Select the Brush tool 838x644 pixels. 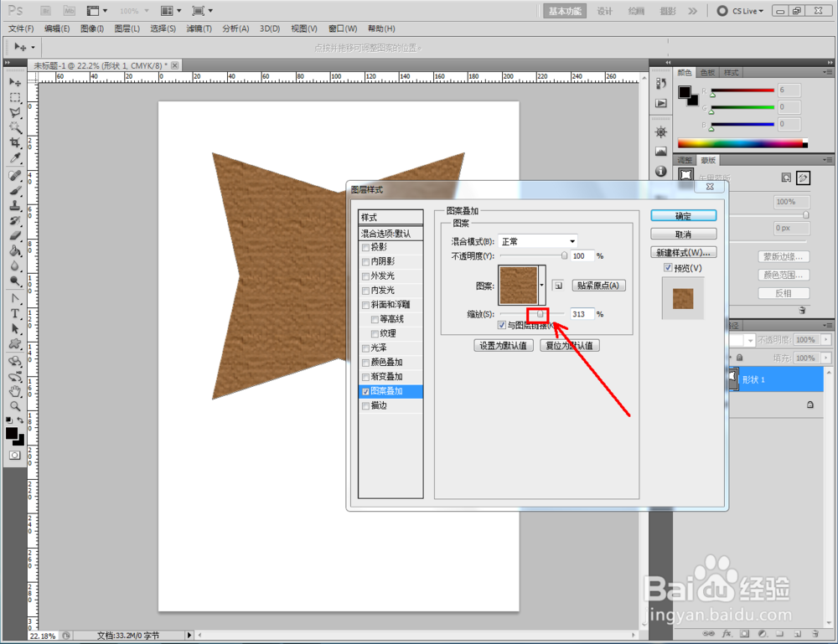tap(15, 191)
